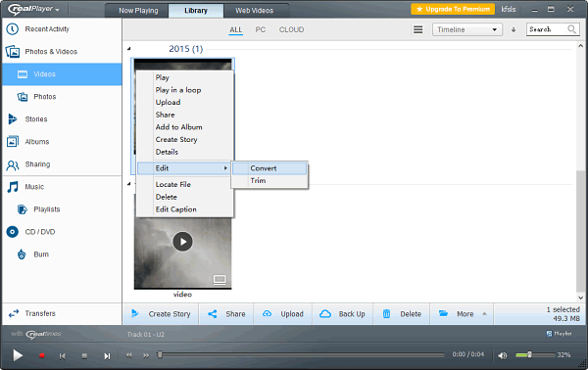Select Videos in the sidebar
The width and height of the screenshot is (588, 370).
point(62,74)
